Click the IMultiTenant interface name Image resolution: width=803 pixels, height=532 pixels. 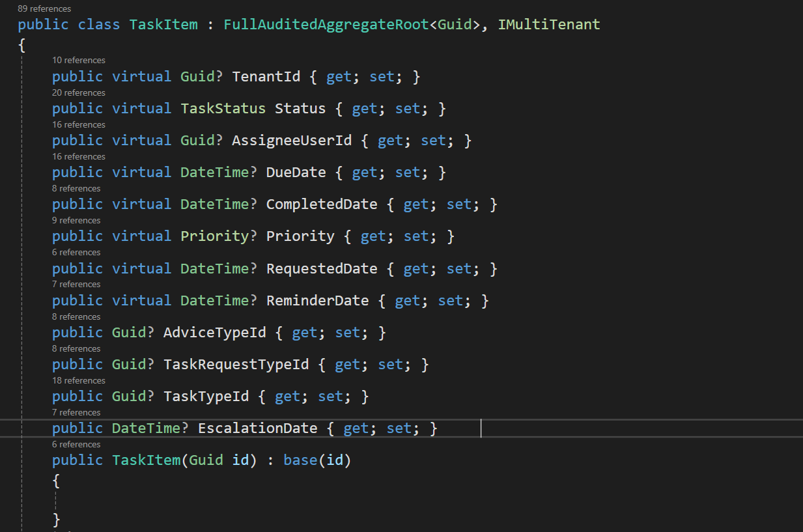click(549, 25)
